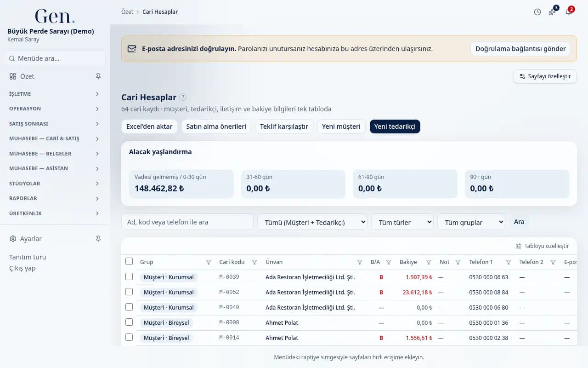This screenshot has width=588, height=368.
Task: Open the Tüm gruplar dropdown
Action: coord(471,222)
